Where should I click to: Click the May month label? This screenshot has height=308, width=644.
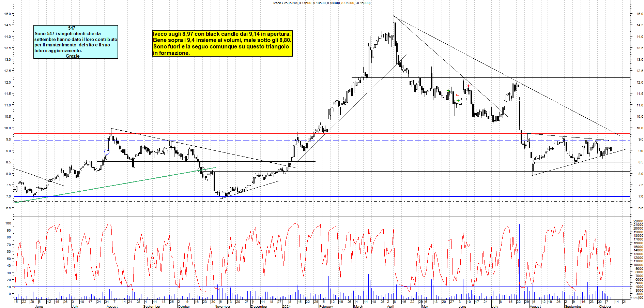click(425, 306)
